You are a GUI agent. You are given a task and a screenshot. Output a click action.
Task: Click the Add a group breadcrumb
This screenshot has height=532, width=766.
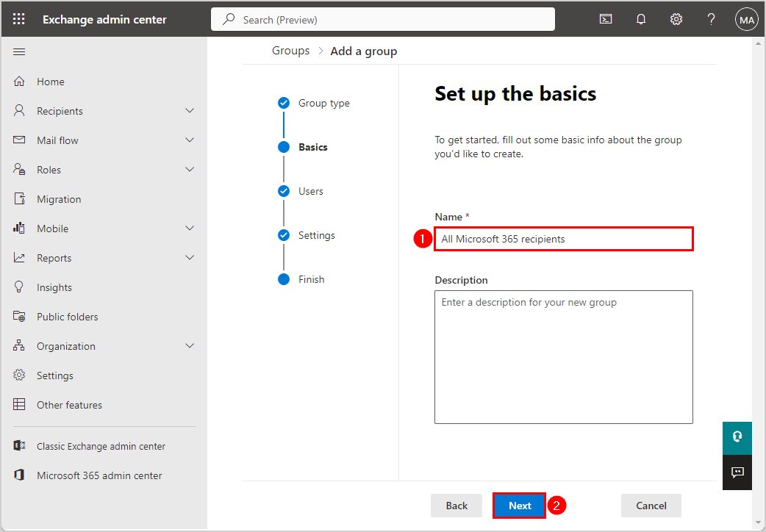pyautogui.click(x=364, y=51)
